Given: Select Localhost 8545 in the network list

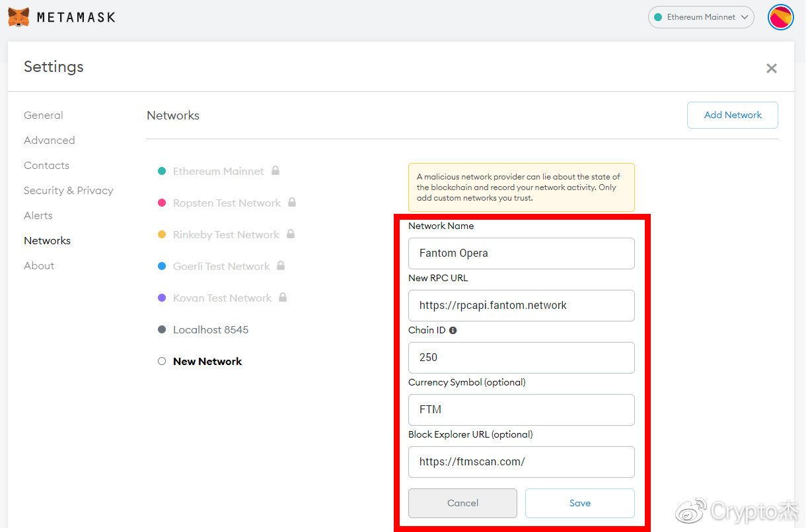Looking at the screenshot, I should [211, 329].
